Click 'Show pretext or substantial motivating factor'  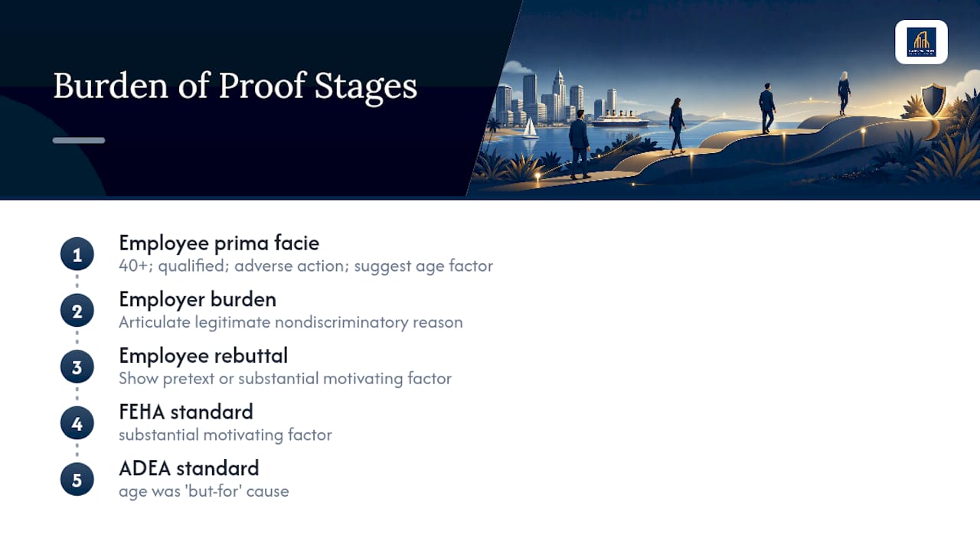click(285, 379)
